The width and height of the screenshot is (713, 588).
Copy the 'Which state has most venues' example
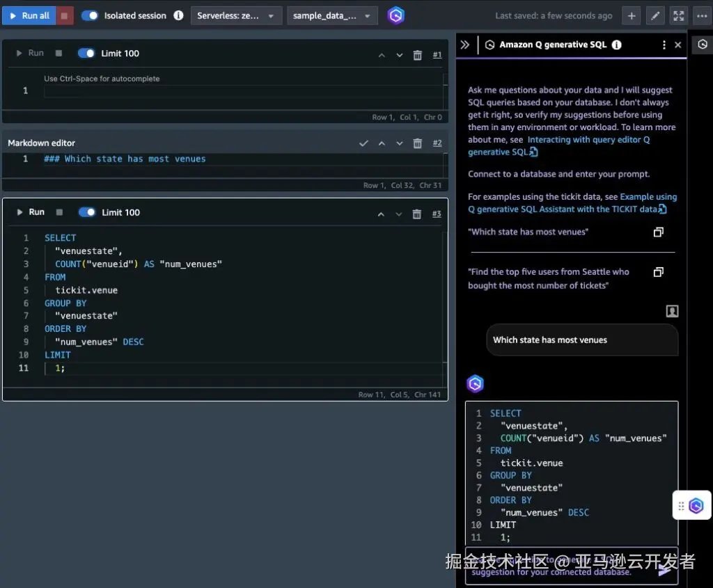click(x=659, y=232)
